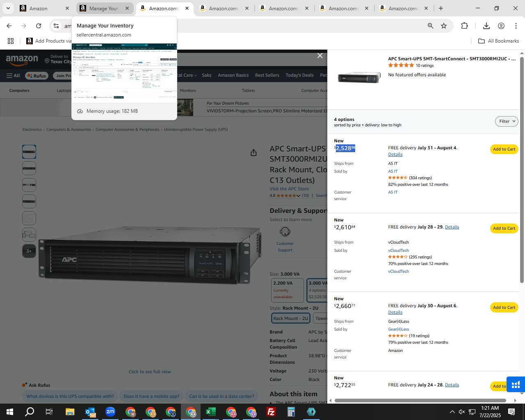The image size is (525, 420).
Task: Switch to the Manage Your Inventory tab
Action: click(x=104, y=8)
